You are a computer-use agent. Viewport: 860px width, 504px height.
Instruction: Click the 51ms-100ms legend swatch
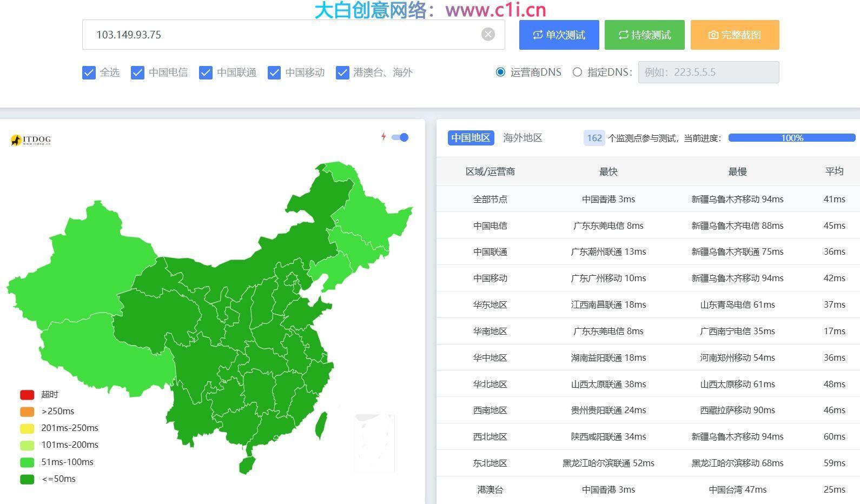(x=27, y=462)
